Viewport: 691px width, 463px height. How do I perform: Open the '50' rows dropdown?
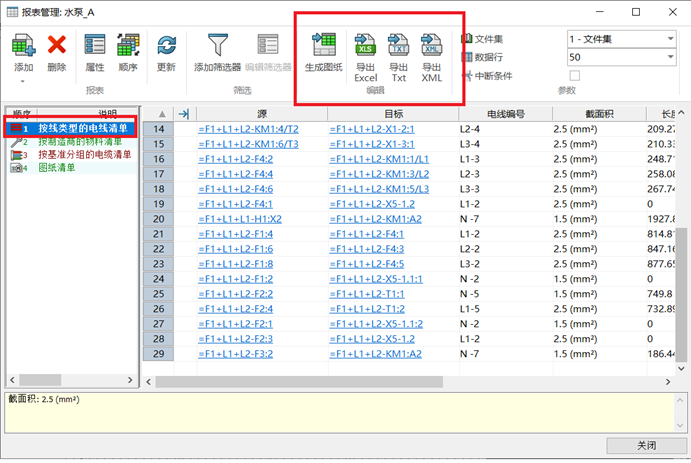(x=670, y=57)
